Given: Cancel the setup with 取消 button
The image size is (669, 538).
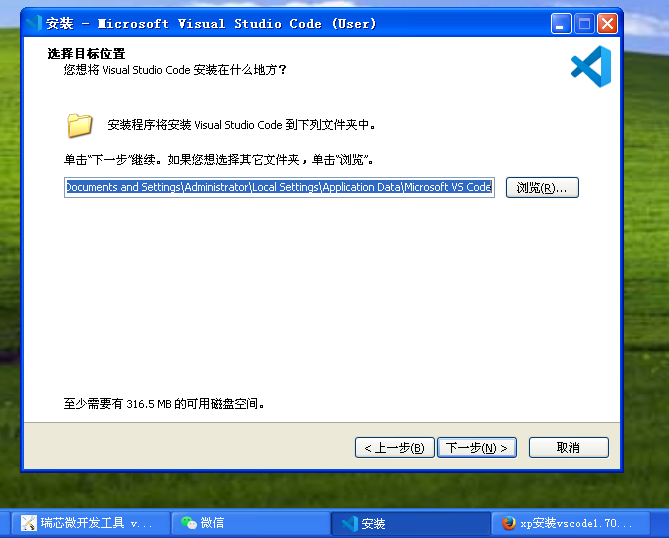Looking at the screenshot, I should point(568,448).
